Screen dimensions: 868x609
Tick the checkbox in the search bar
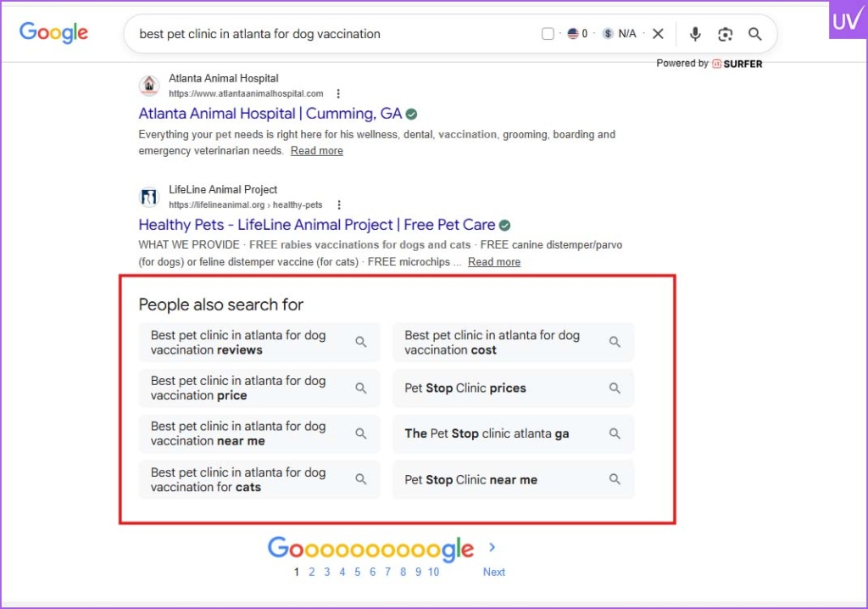pos(548,34)
